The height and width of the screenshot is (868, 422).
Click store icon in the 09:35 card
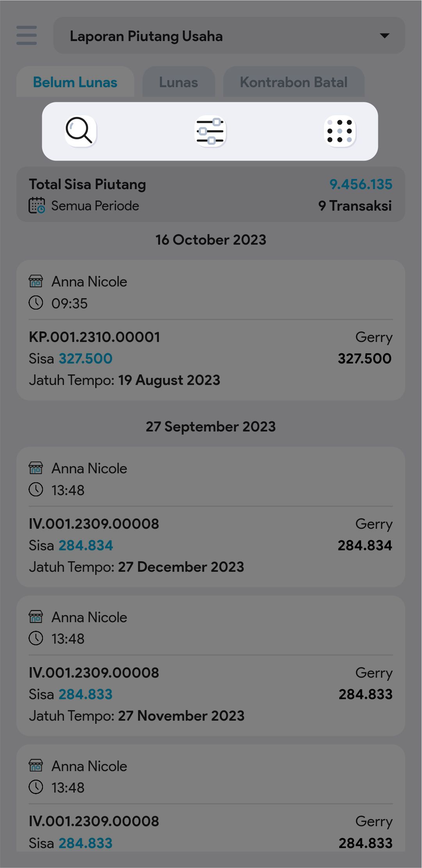tap(36, 281)
